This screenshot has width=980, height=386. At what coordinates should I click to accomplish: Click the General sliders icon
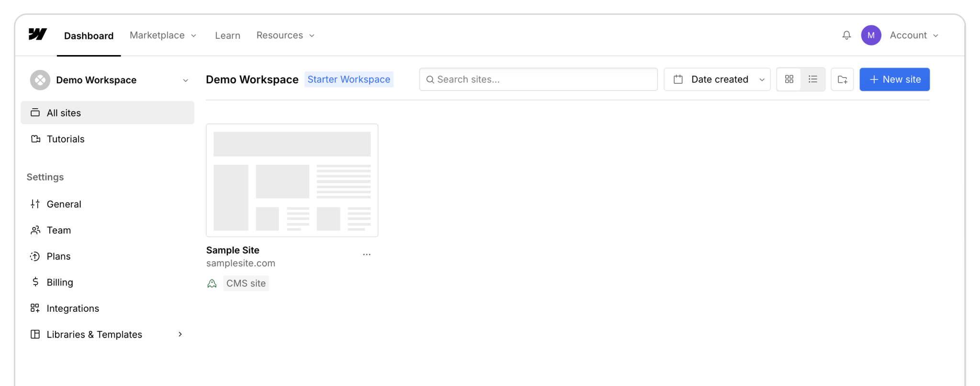(35, 204)
